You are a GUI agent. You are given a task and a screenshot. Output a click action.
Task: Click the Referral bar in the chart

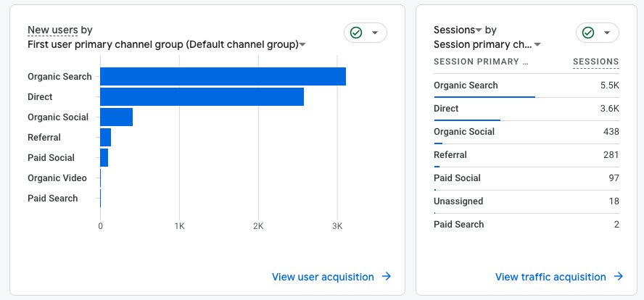(105, 137)
